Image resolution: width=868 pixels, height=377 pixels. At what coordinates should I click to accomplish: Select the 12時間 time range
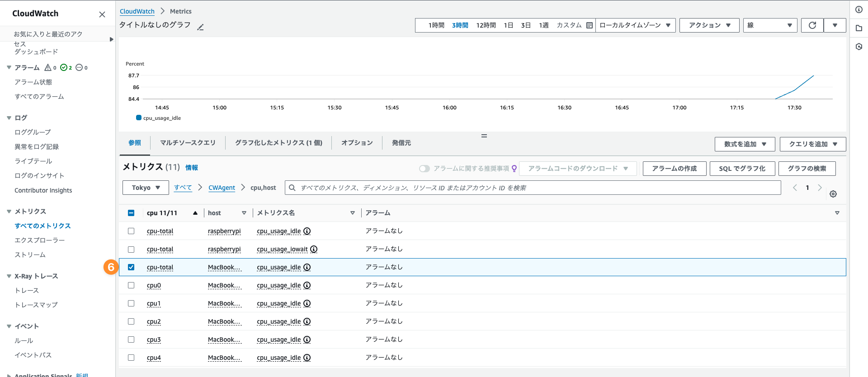click(486, 25)
